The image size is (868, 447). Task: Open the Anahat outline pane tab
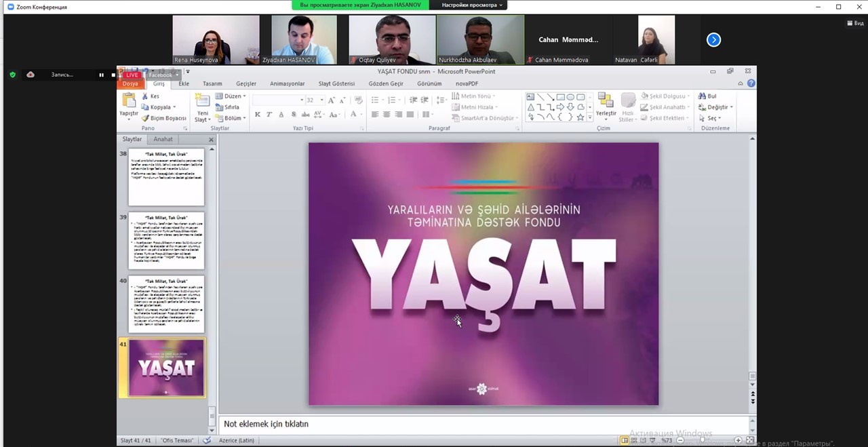click(163, 139)
